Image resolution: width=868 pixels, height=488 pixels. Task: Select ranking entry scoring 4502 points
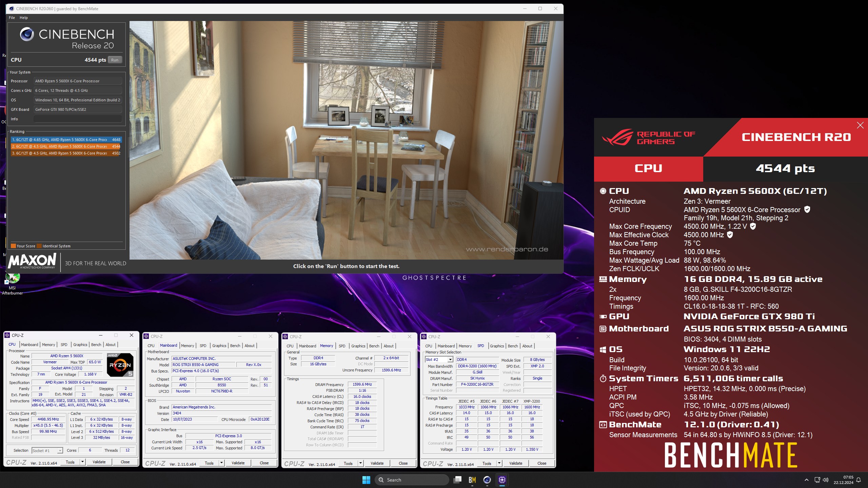click(x=66, y=153)
